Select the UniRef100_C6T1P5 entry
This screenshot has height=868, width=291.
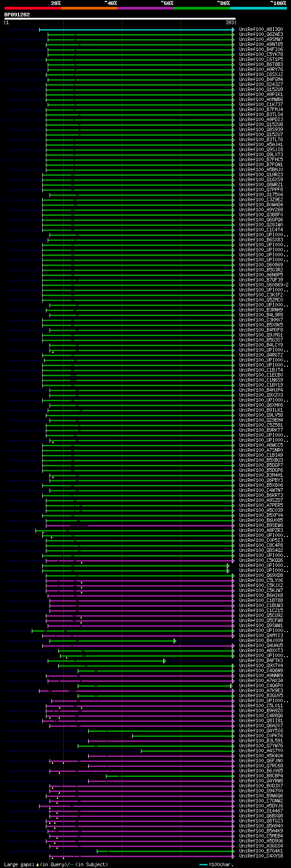[x=261, y=60]
